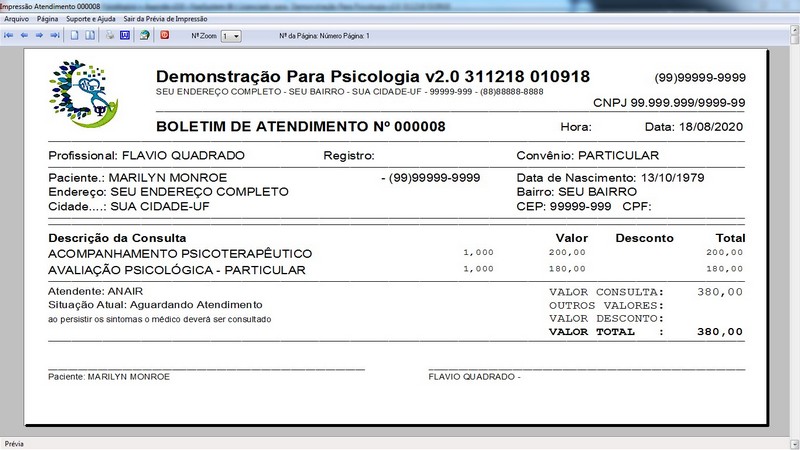Viewport: 800px width, 450px height.
Task: Click 'Situação Atual: Aguardando Atendimento' text
Action: click(155, 305)
